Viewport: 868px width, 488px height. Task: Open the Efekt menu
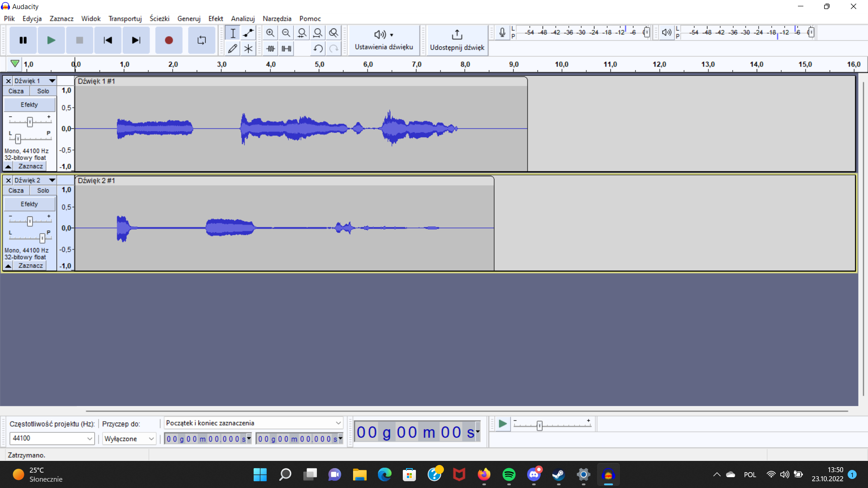point(215,19)
